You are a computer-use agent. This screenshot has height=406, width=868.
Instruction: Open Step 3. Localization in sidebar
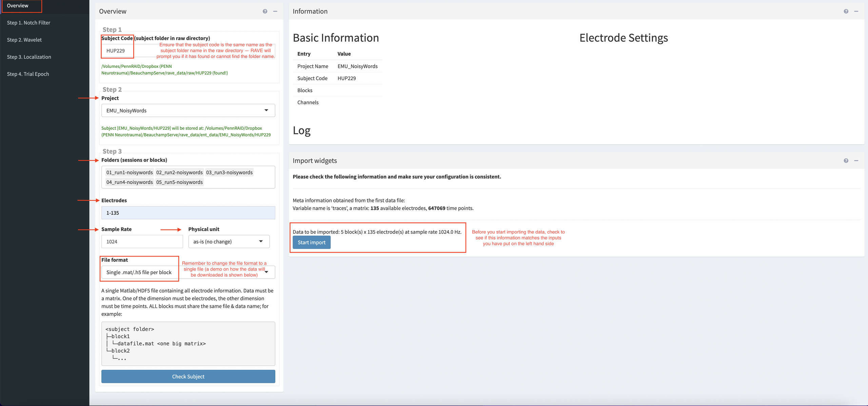pos(29,57)
